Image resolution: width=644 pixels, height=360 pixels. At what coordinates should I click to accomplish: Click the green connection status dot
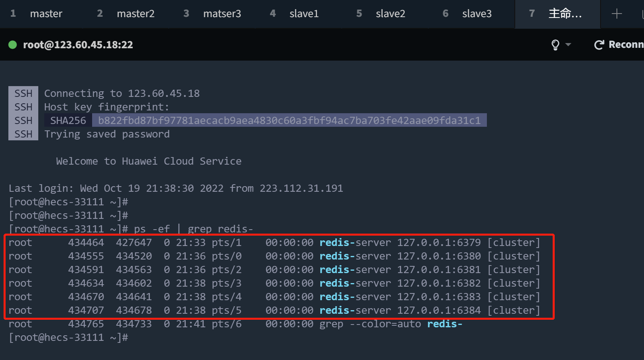[x=13, y=45]
